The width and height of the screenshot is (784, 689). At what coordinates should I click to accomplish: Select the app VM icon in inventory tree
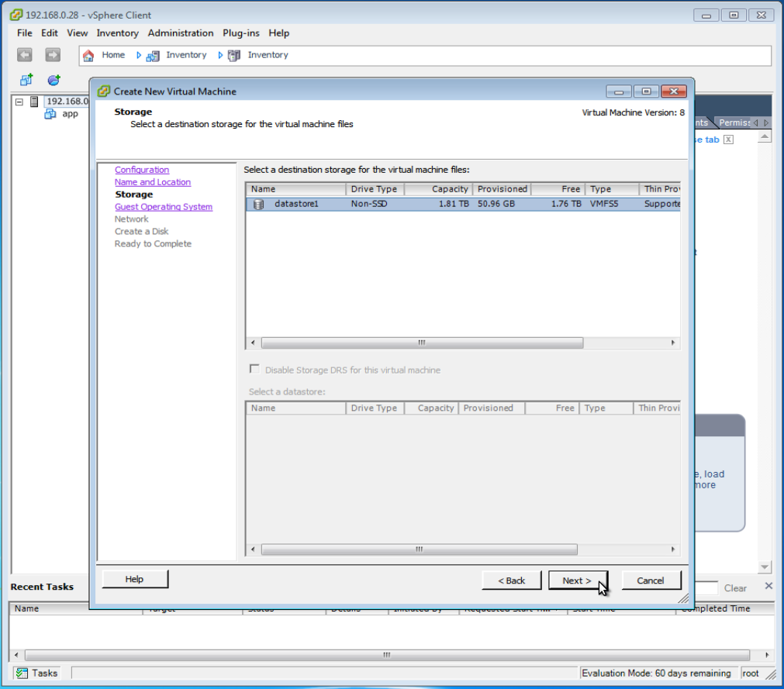50,114
